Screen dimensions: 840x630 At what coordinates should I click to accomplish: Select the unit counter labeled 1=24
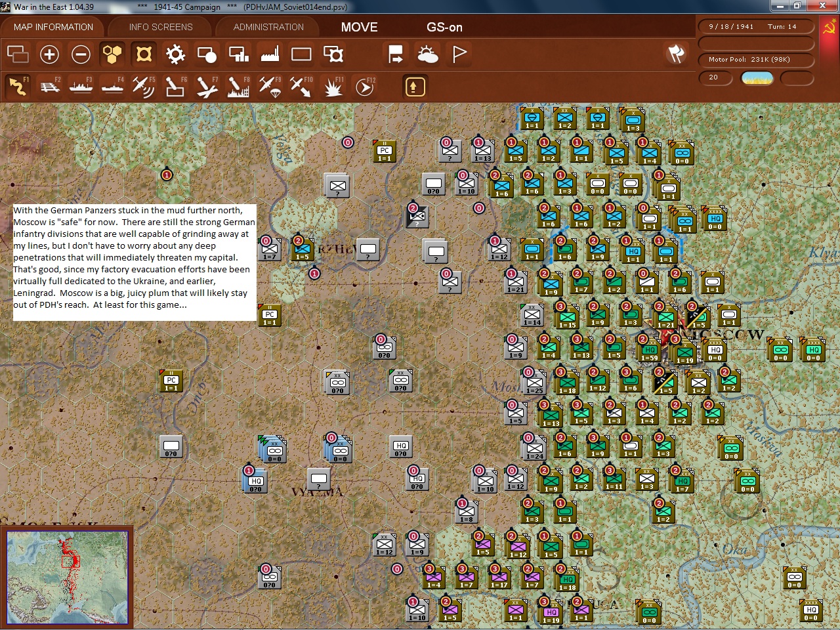click(534, 449)
